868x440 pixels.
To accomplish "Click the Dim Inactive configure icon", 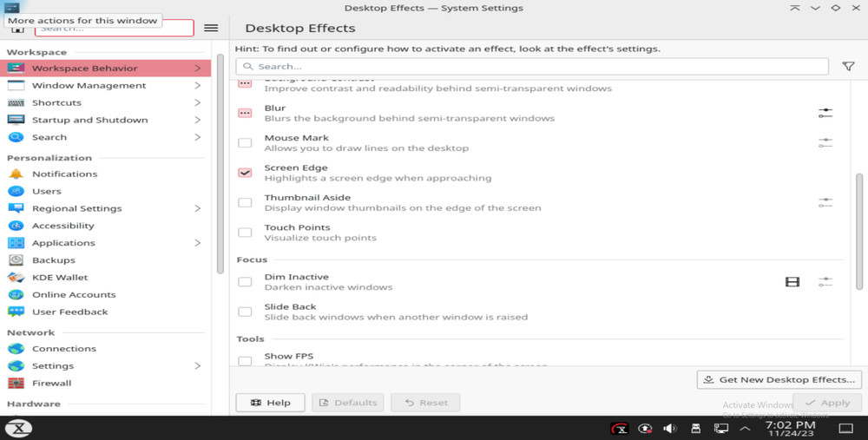I will [825, 282].
